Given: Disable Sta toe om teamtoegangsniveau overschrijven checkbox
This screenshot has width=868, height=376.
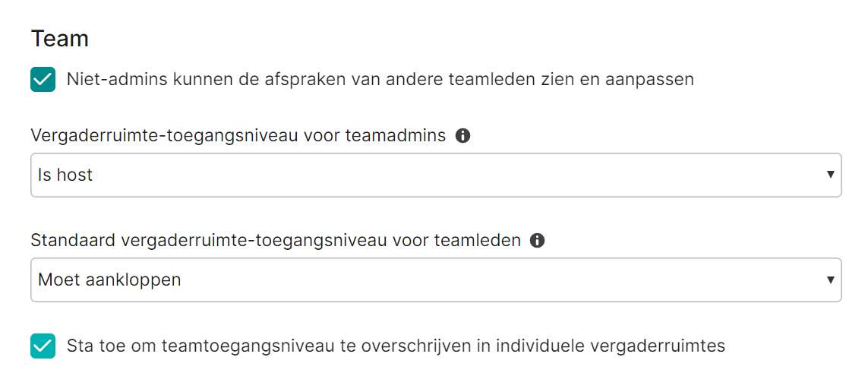Looking at the screenshot, I should pos(43,346).
